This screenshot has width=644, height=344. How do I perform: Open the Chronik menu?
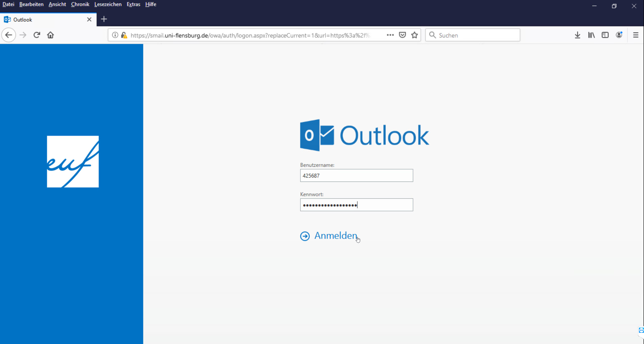(x=80, y=4)
